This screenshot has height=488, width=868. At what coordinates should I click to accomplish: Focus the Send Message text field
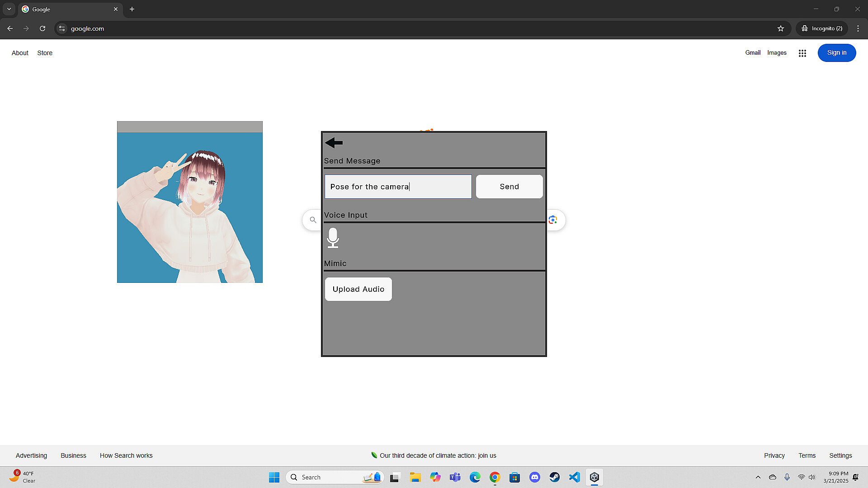point(398,187)
